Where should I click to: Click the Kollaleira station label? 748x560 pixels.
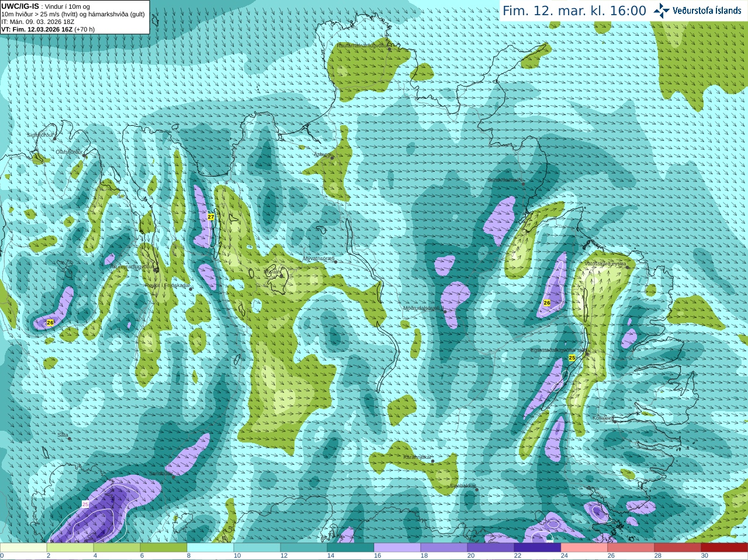click(x=603, y=418)
